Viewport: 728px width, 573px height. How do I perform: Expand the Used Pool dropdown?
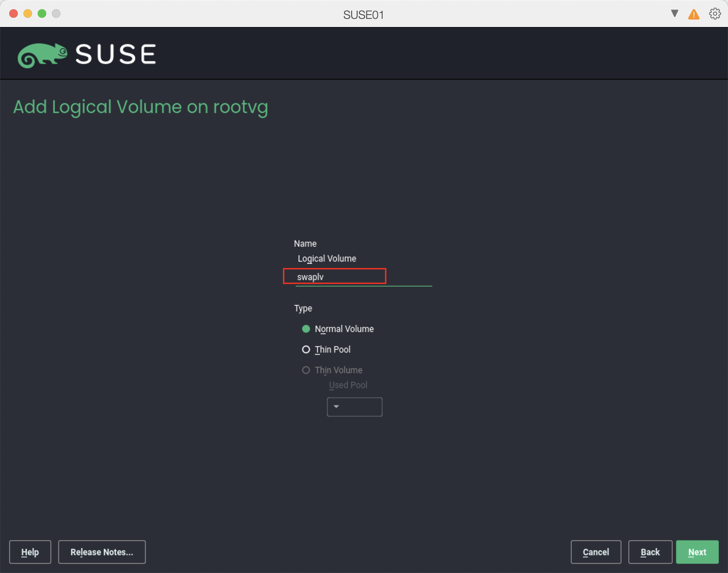(354, 407)
